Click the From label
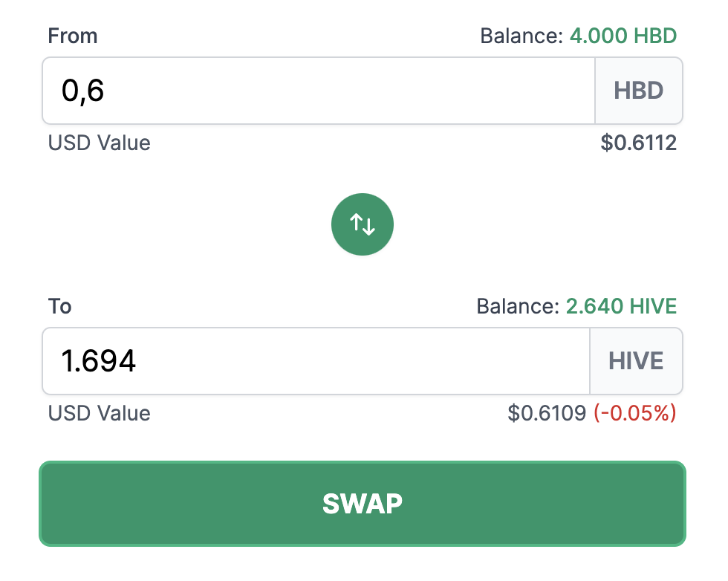Image resolution: width=728 pixels, height=581 pixels. pyautogui.click(x=73, y=36)
